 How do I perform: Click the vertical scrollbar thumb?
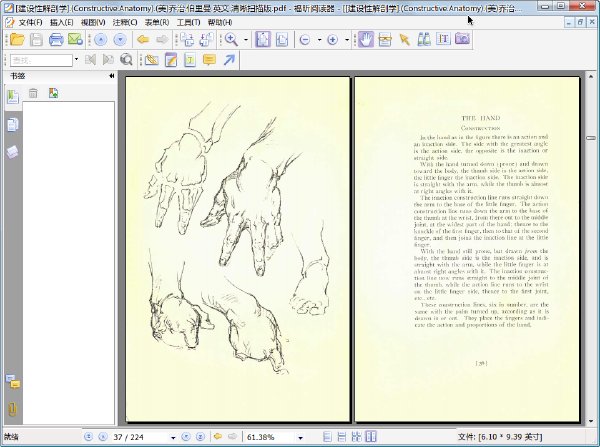pos(591,138)
